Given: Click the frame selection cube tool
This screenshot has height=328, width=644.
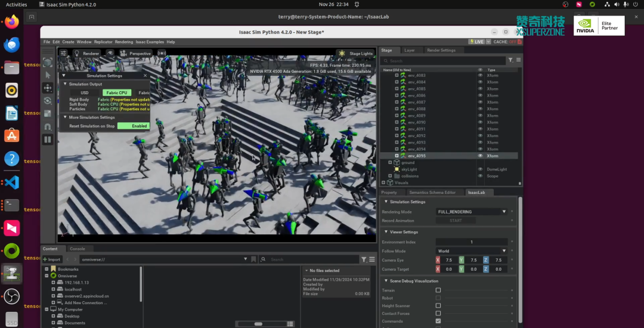Looking at the screenshot, I should click(48, 62).
